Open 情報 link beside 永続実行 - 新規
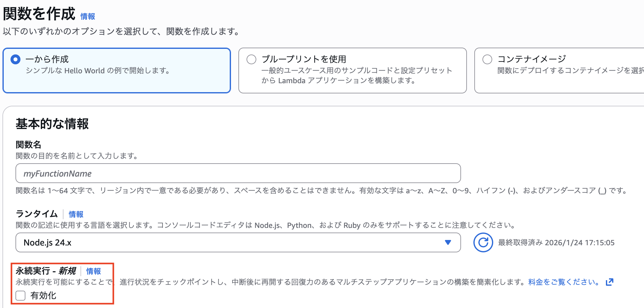 click(94, 271)
